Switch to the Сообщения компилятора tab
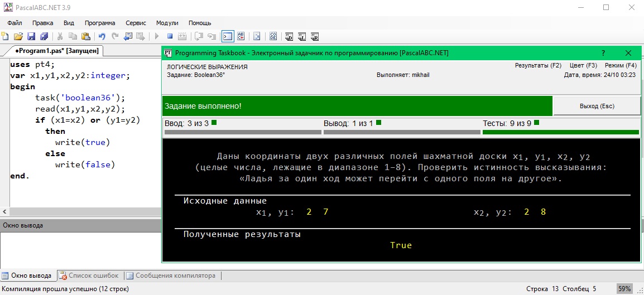644x295 pixels. point(175,275)
